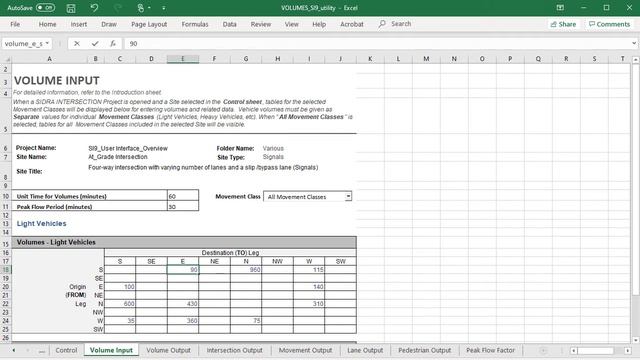Viewport: 640px width, 360px height.
Task: Switch to the Control sheet tab
Action: (x=66, y=350)
